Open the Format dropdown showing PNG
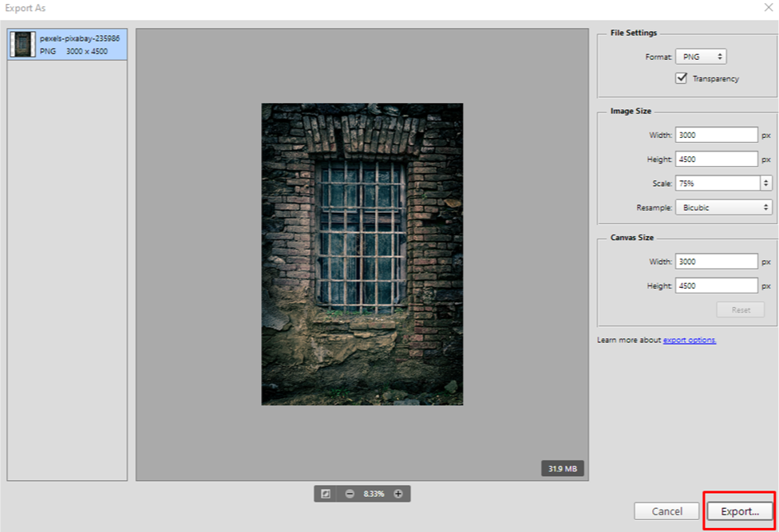The width and height of the screenshot is (779, 532). (x=701, y=56)
